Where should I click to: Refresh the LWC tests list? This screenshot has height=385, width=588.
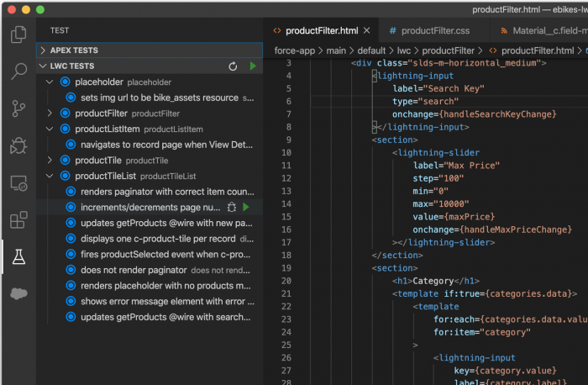click(233, 66)
